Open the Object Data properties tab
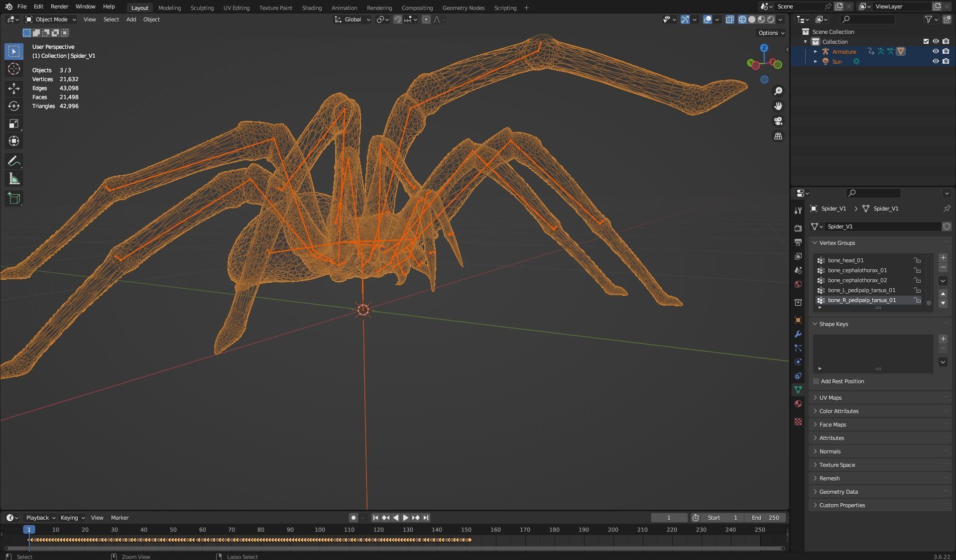Image resolution: width=956 pixels, height=560 pixels. [798, 390]
